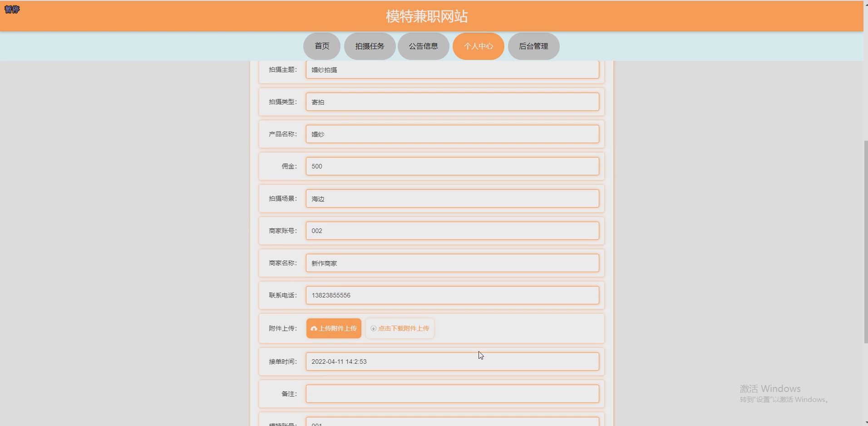Click the 拍摄场景 field showing 海边
The width and height of the screenshot is (868, 426).
click(x=452, y=198)
